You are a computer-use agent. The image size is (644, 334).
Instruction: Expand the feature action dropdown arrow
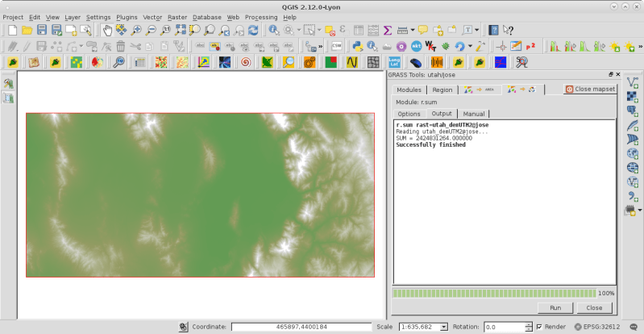[298, 30]
